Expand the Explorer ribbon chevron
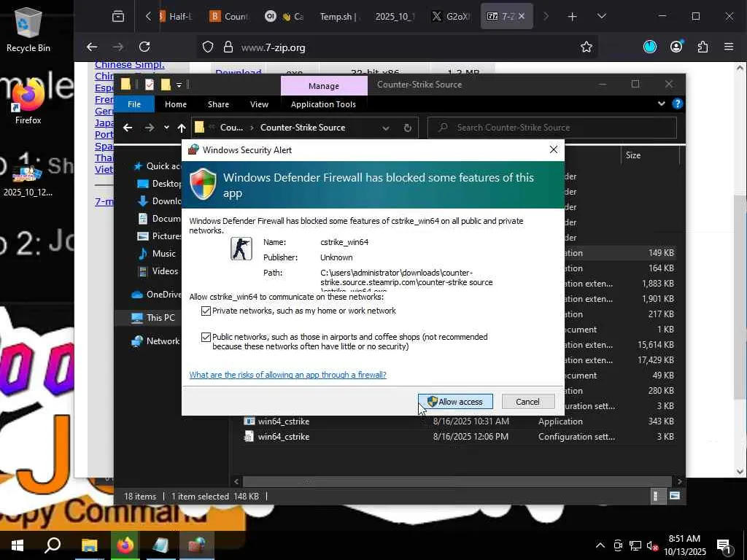The image size is (747, 560). click(x=661, y=104)
